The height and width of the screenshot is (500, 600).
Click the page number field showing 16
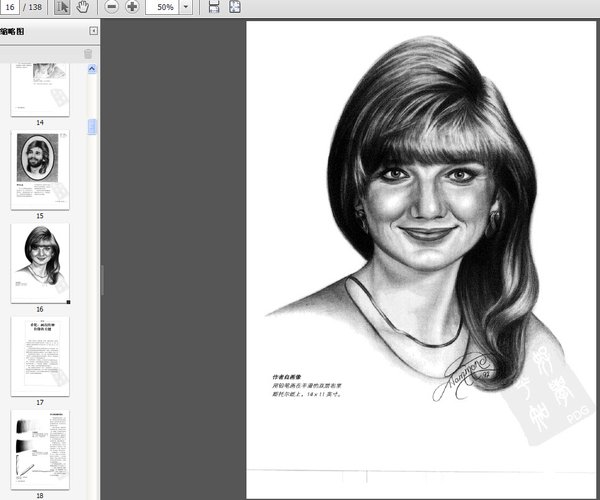[x=8, y=7]
